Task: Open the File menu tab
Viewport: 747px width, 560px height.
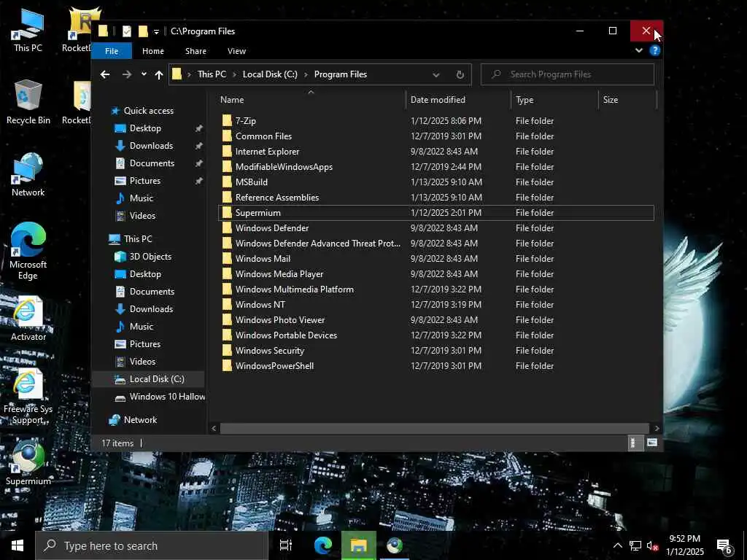Action: [x=112, y=51]
